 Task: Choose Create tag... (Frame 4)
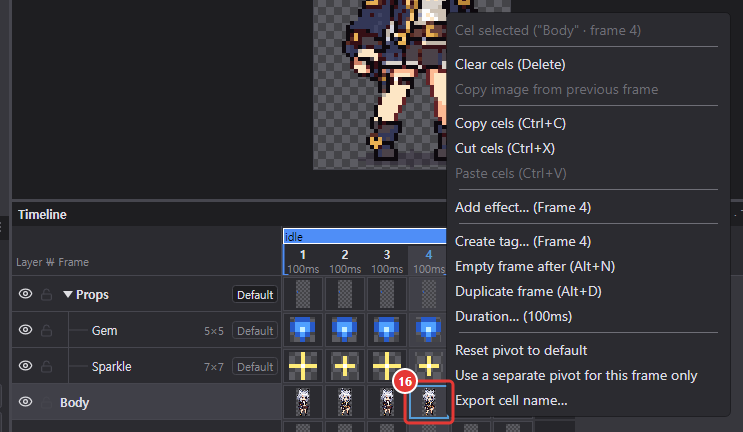click(523, 242)
